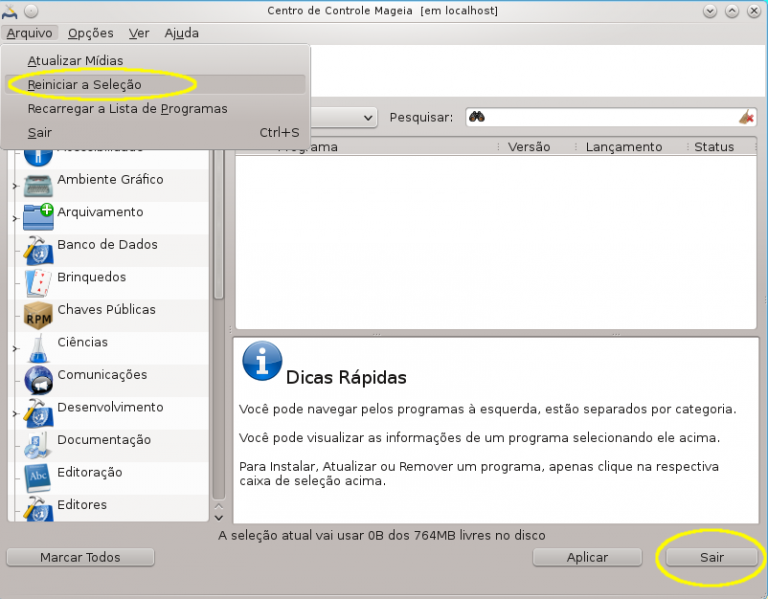Open the Ver menu
This screenshot has width=768, height=599.
point(139,33)
